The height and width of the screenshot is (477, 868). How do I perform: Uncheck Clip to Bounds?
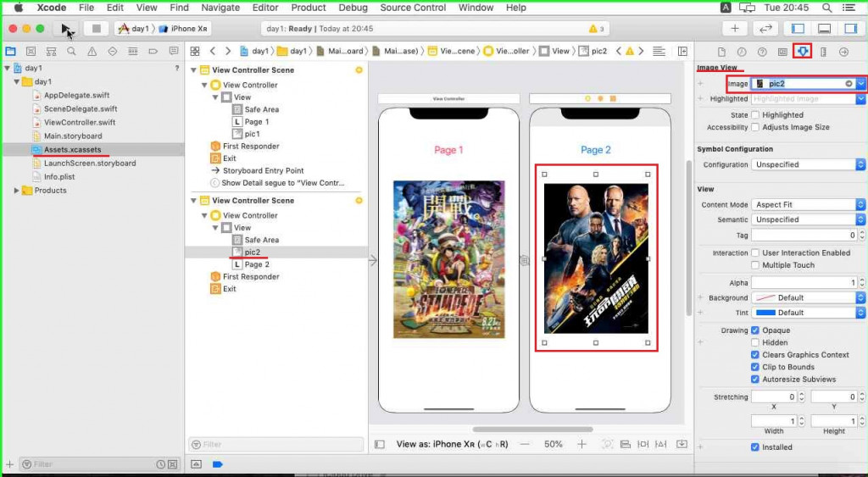[755, 367]
